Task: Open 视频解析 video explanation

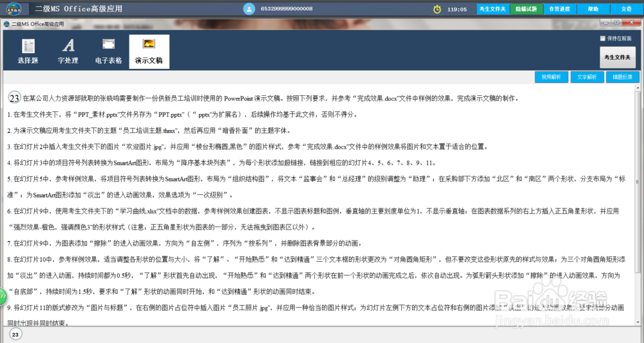Action: [x=551, y=77]
